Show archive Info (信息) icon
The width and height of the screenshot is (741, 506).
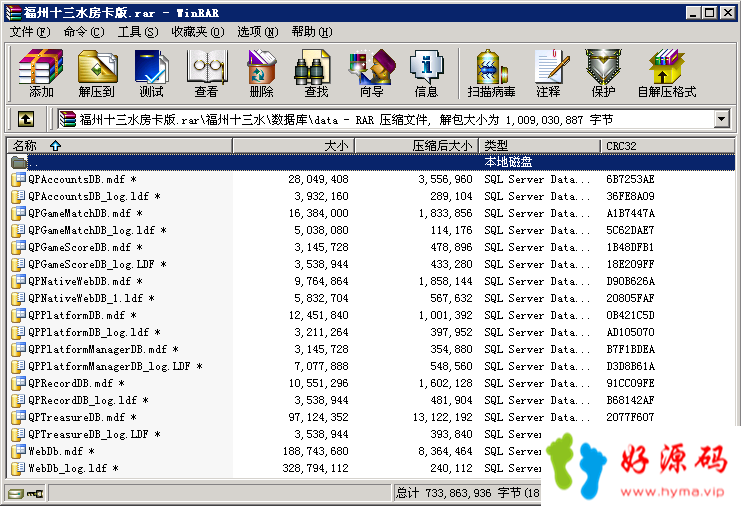pyautogui.click(x=426, y=73)
